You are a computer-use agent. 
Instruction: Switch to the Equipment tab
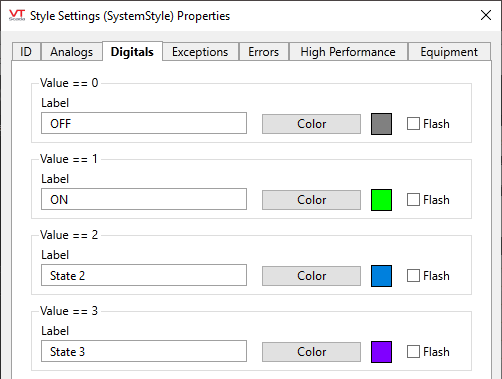tap(449, 52)
